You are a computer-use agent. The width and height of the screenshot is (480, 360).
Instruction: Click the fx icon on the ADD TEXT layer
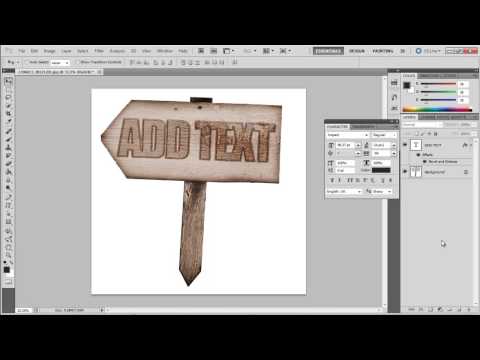click(465, 145)
